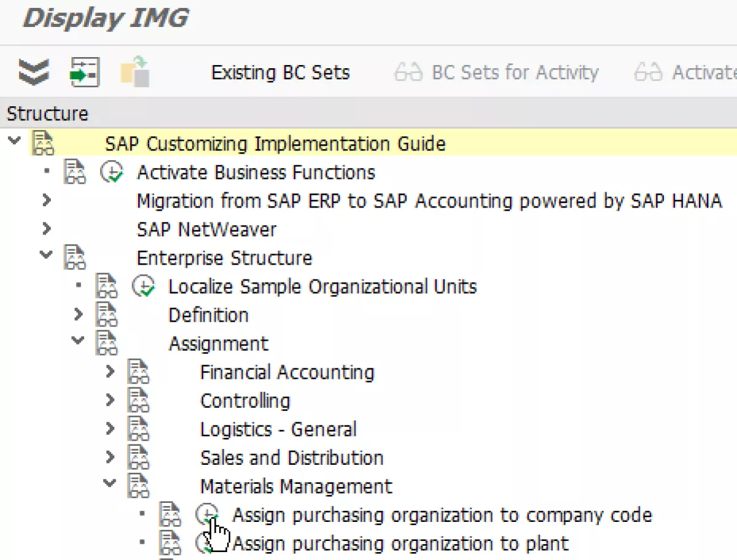The image size is (737, 560).
Task: Click the change release notes toolbar icon
Action: [x=135, y=72]
